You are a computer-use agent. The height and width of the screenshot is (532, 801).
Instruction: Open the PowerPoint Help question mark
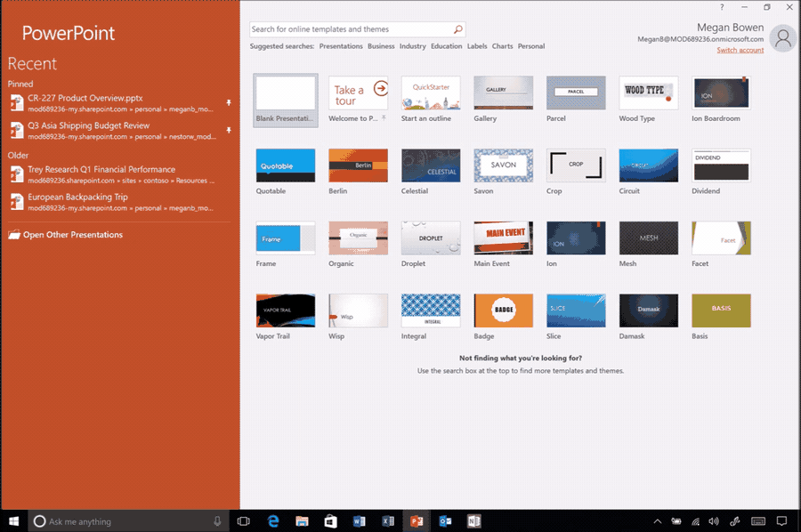coord(722,7)
